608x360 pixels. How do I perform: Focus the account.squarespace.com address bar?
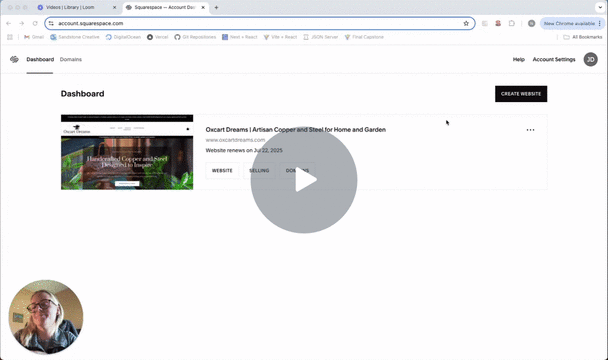pos(260,23)
